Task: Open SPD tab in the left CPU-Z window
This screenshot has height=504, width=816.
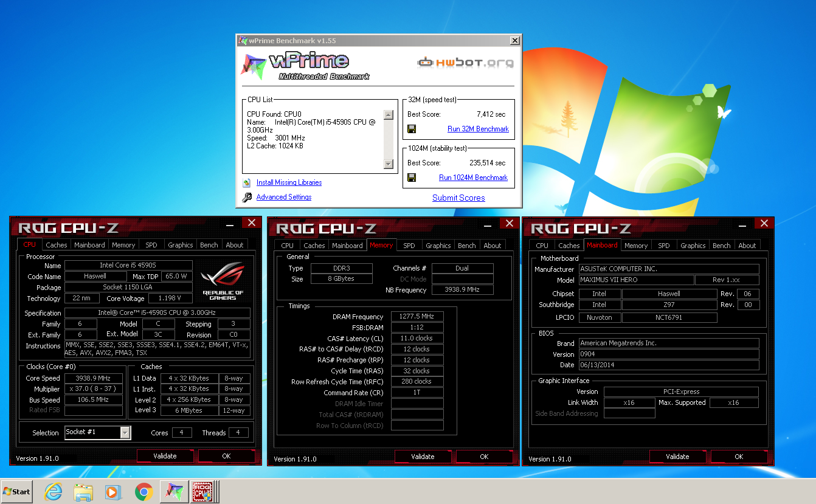Action: [151, 245]
